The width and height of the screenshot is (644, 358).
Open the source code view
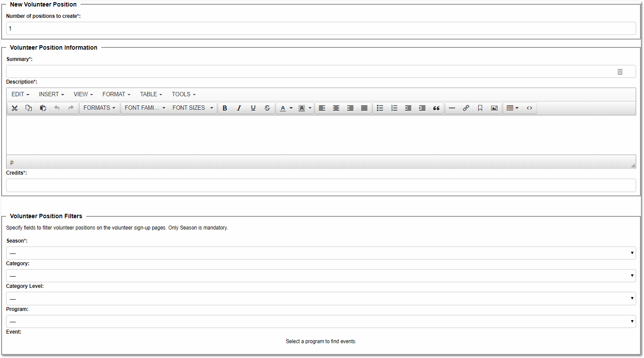[x=530, y=108]
